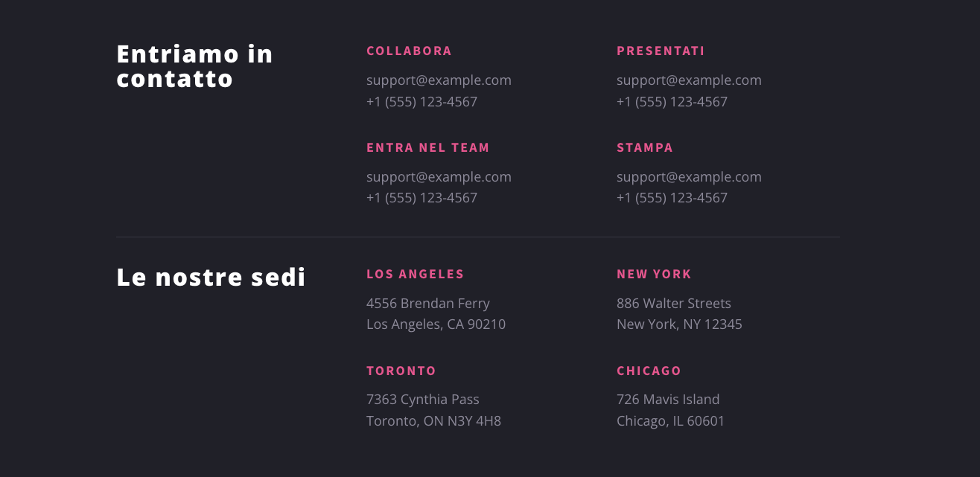The width and height of the screenshot is (980, 477).
Task: Click the phone number under Entra nel Team
Action: [x=421, y=198]
